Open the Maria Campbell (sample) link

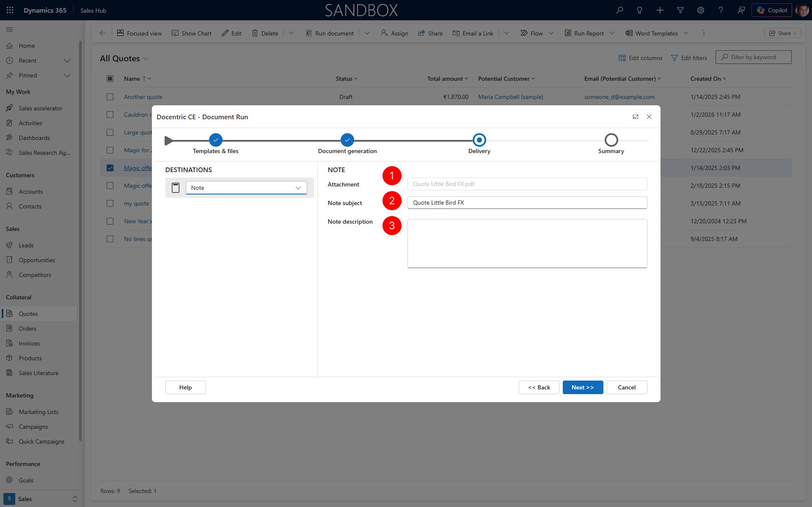pyautogui.click(x=510, y=97)
